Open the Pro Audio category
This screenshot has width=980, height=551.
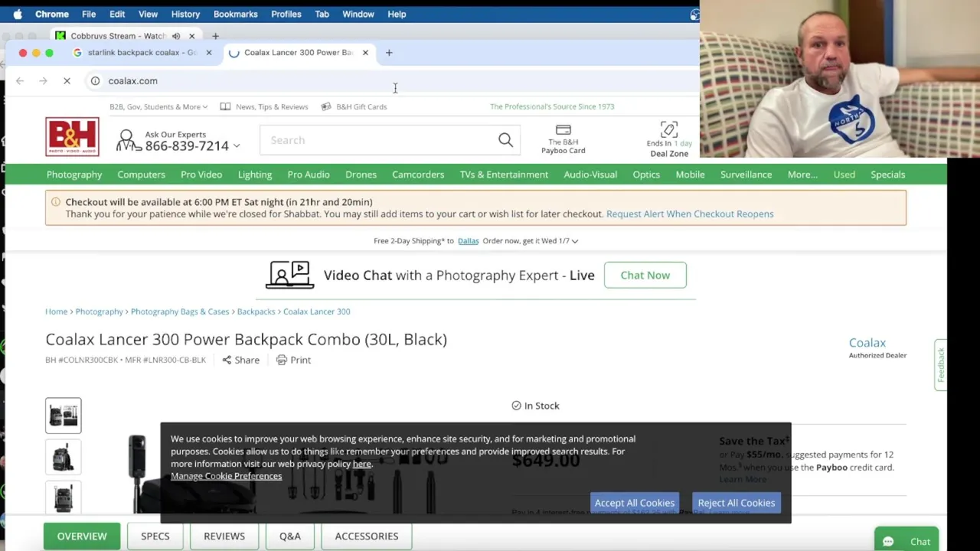[309, 174]
